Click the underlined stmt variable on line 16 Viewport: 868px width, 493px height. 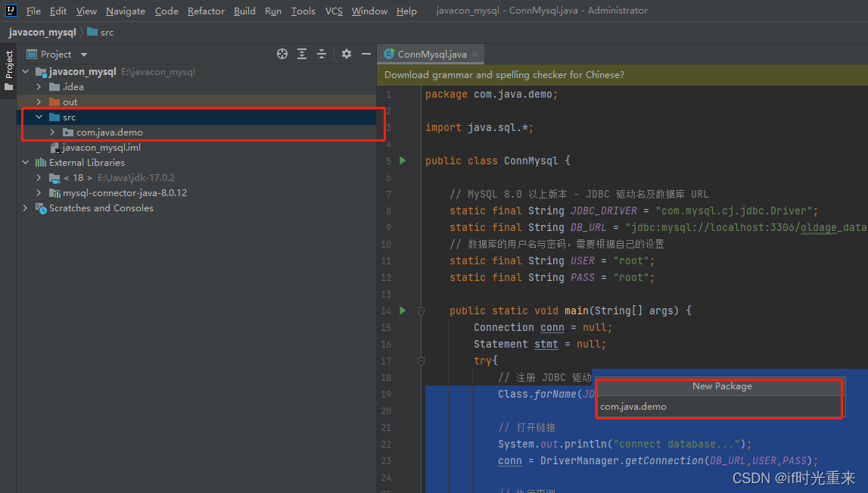click(546, 345)
